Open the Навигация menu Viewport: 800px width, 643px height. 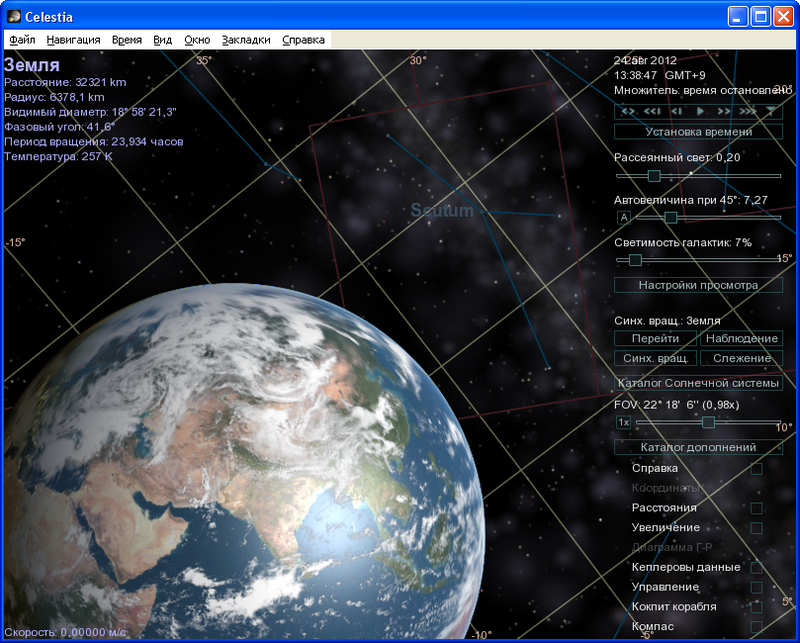pyautogui.click(x=73, y=40)
